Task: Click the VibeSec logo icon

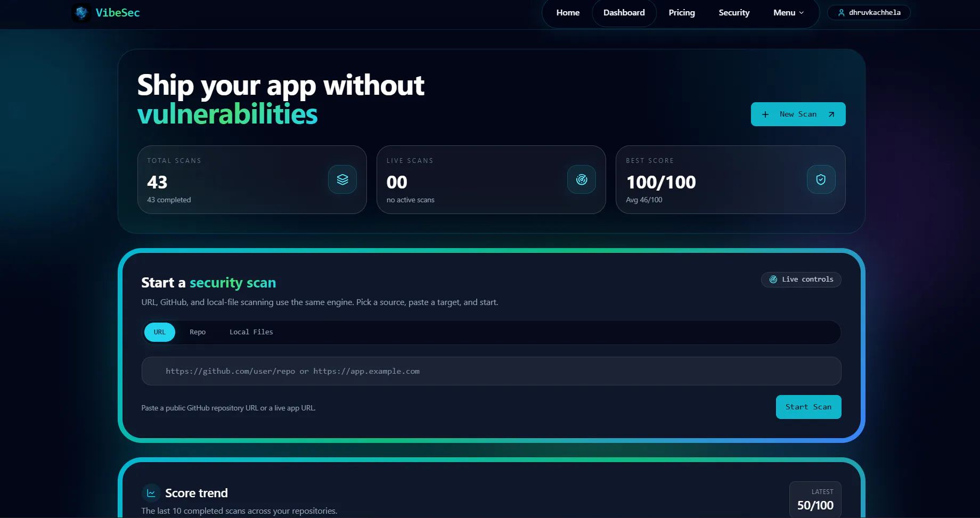Action: click(x=81, y=12)
